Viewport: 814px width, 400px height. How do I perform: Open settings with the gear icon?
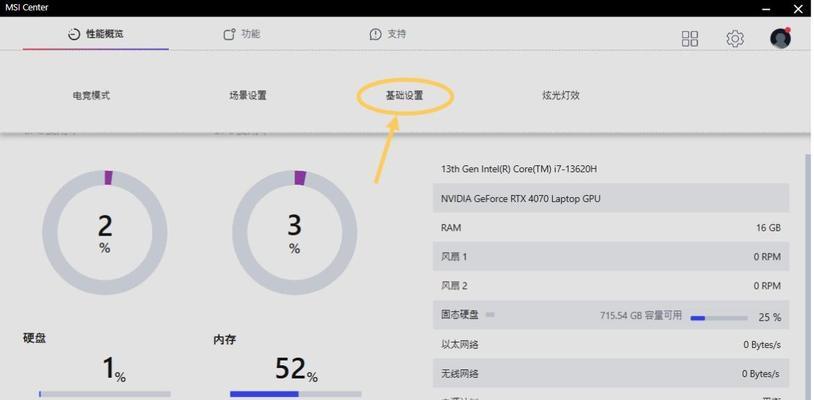pyautogui.click(x=735, y=38)
